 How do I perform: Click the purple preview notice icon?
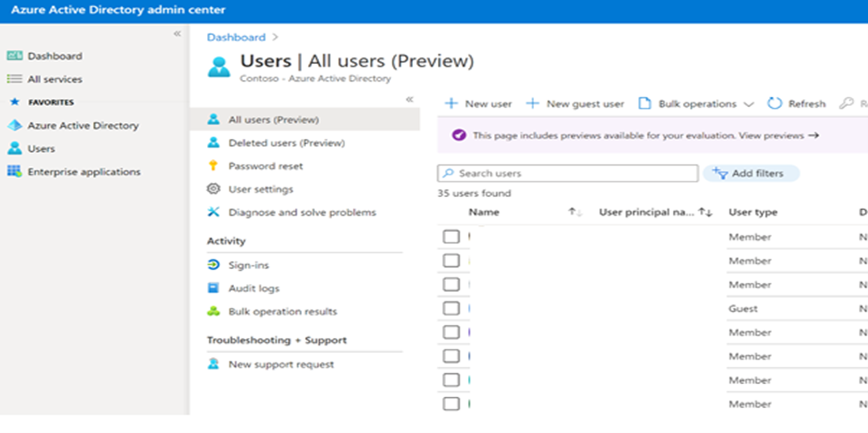[459, 135]
